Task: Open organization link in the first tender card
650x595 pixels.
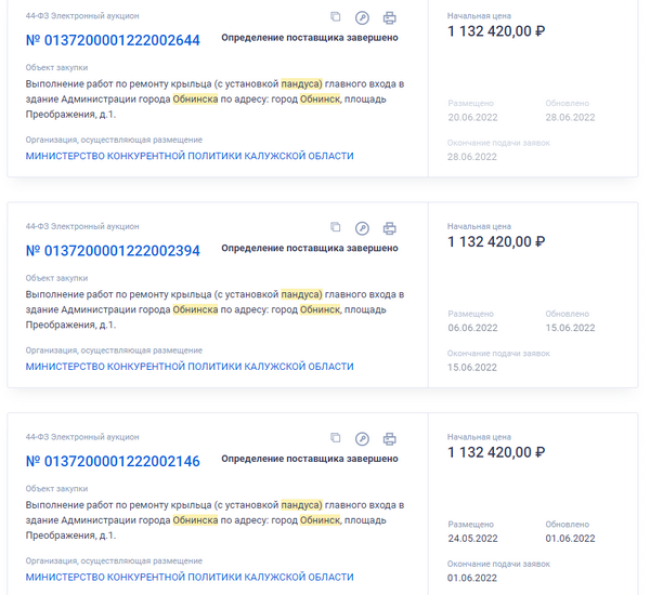Action: coord(189,156)
